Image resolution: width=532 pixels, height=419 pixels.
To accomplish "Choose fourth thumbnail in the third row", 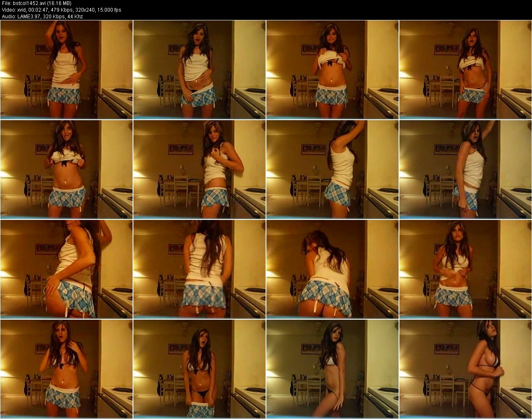I will point(465,269).
